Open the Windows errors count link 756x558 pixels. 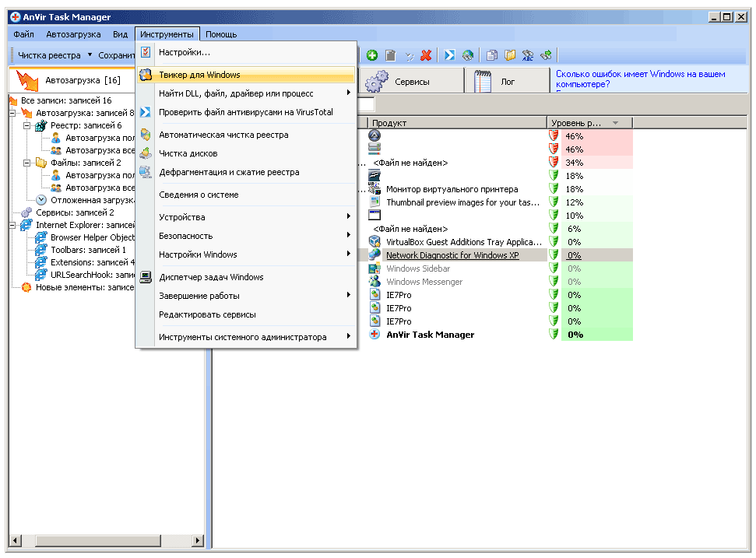pyautogui.click(x=640, y=79)
